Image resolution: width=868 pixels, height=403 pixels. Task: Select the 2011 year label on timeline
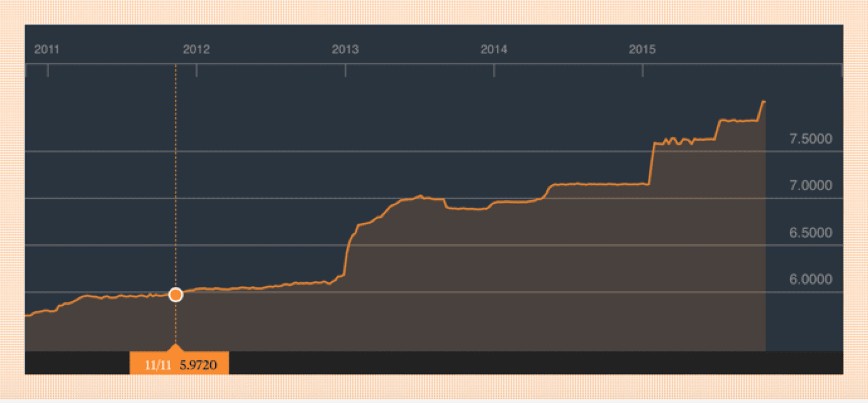pos(47,50)
